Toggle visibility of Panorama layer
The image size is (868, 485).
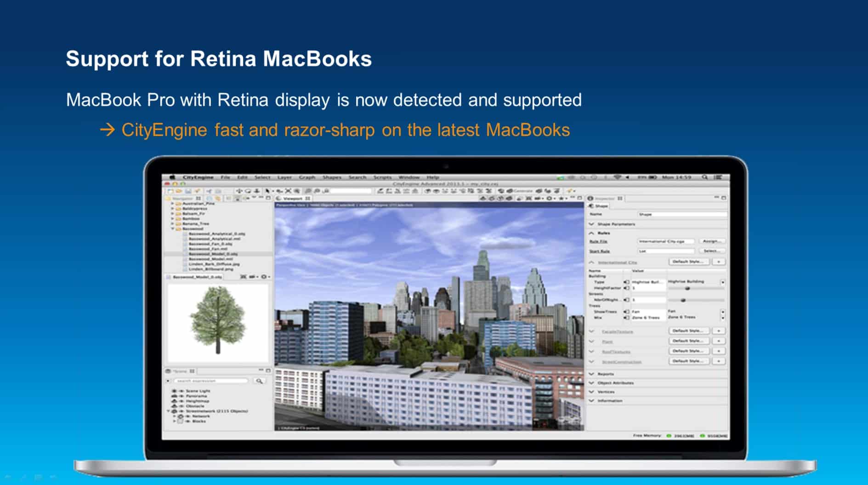point(181,396)
